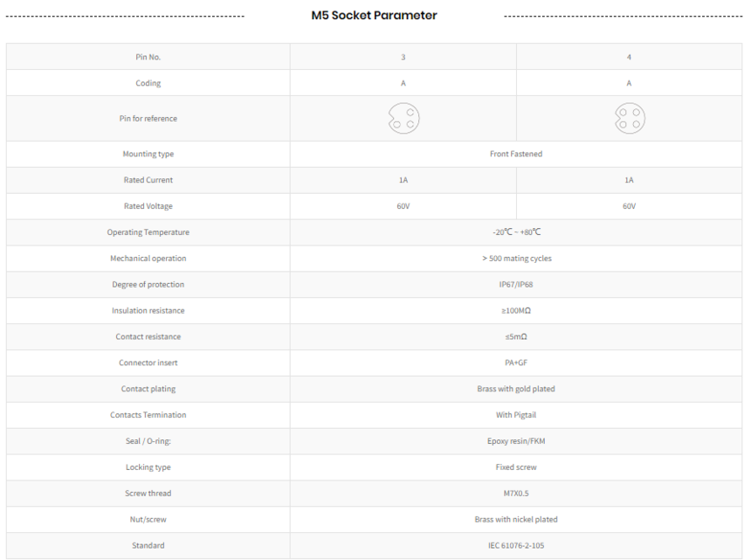Click the Pin No. label cell
Screen dimensions: 751x560
[148, 57]
